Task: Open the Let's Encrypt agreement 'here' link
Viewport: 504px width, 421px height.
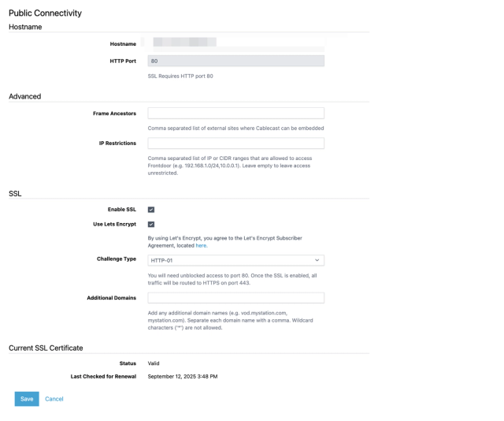Action: [201, 246]
